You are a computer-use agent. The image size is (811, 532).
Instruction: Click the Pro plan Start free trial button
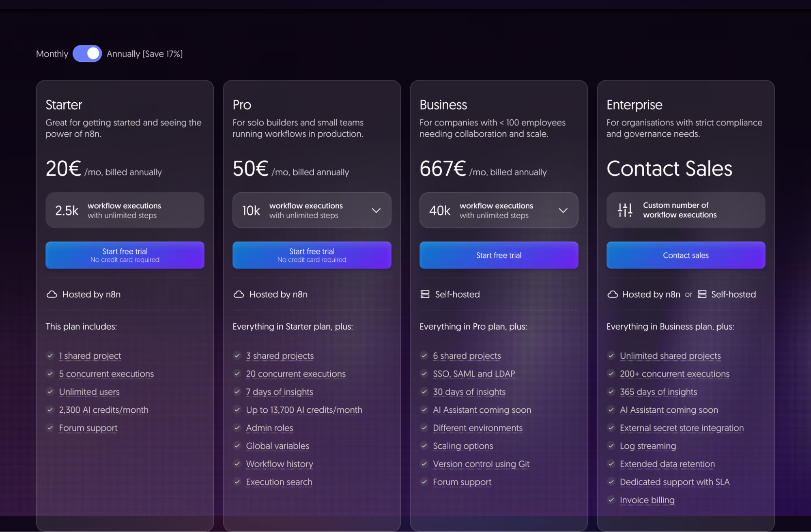(x=312, y=255)
